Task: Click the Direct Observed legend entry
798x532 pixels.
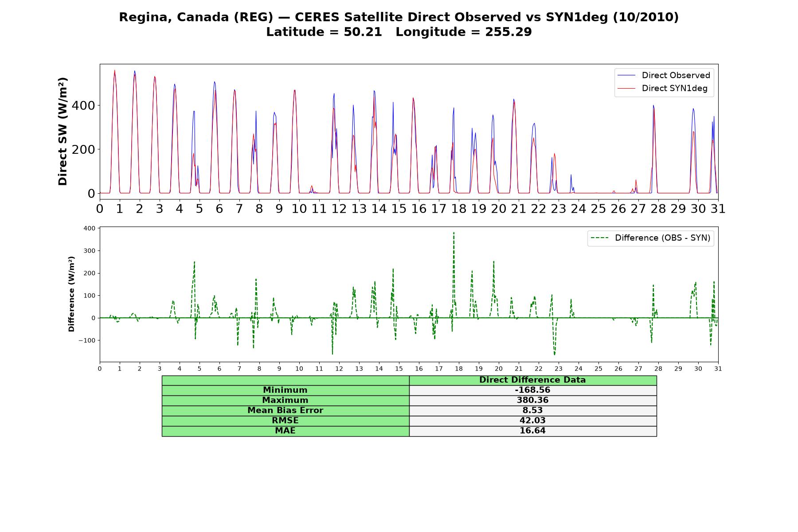Action: (x=664, y=75)
